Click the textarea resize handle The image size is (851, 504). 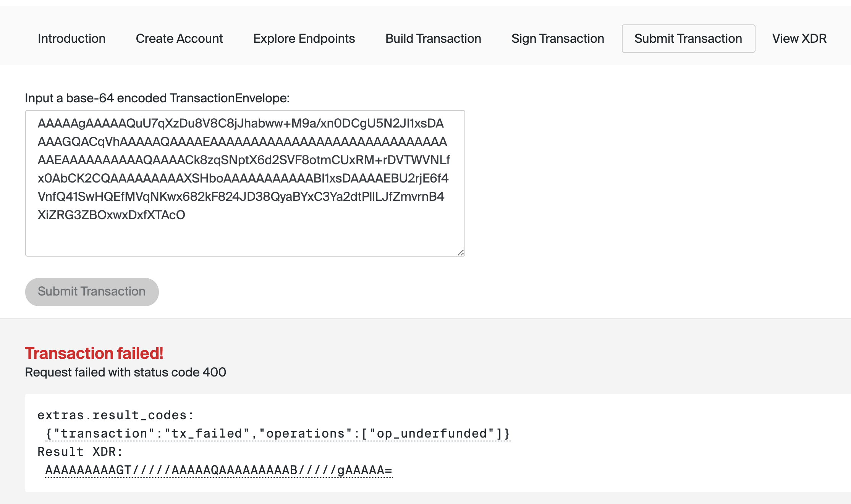[x=461, y=252]
